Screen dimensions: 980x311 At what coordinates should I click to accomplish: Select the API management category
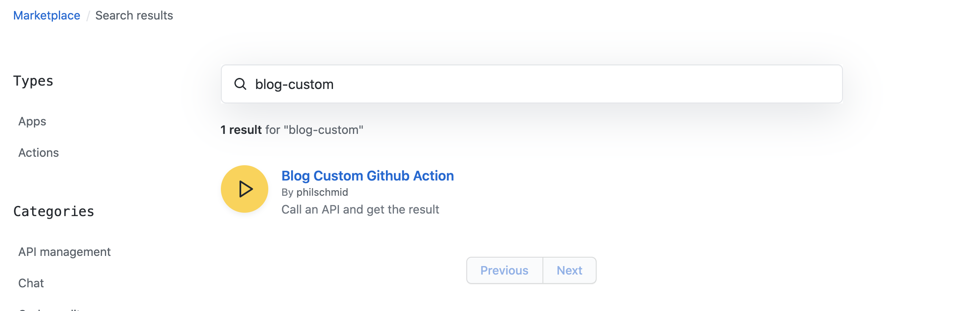[x=64, y=252]
